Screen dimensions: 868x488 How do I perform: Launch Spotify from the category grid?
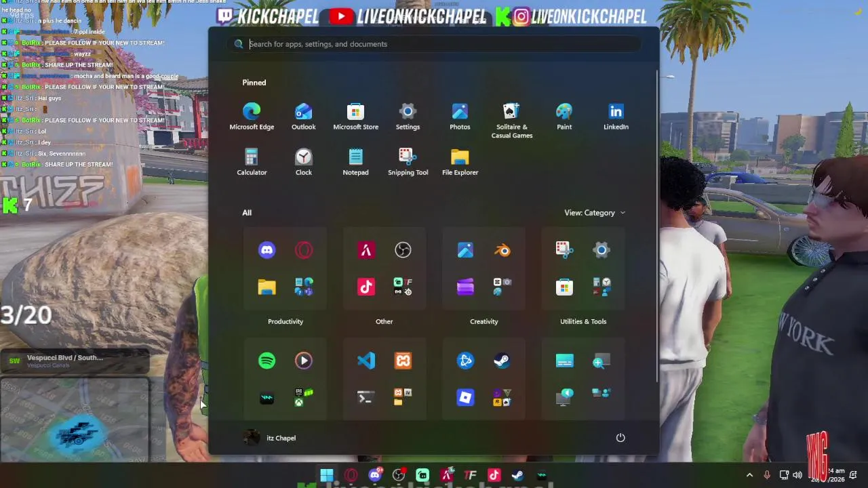(x=267, y=361)
